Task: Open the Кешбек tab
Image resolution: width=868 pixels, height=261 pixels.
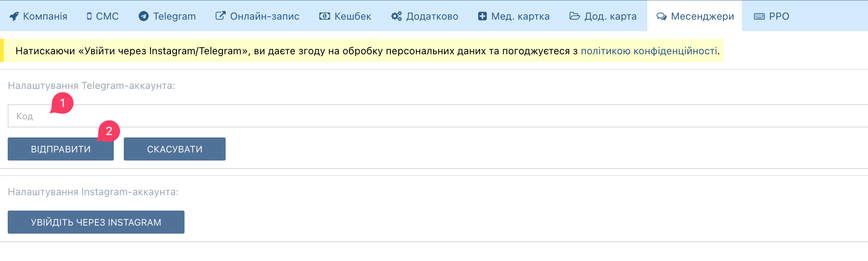Action: click(353, 16)
